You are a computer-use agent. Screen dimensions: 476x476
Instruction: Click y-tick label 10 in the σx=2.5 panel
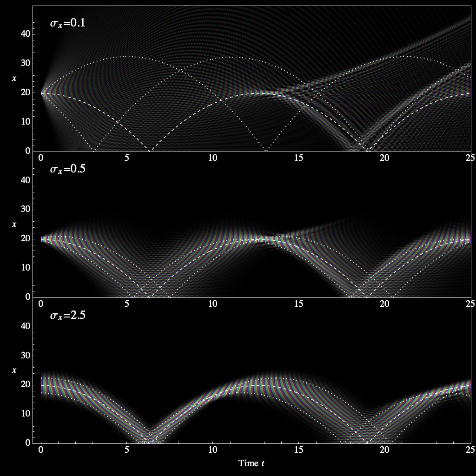(x=26, y=414)
